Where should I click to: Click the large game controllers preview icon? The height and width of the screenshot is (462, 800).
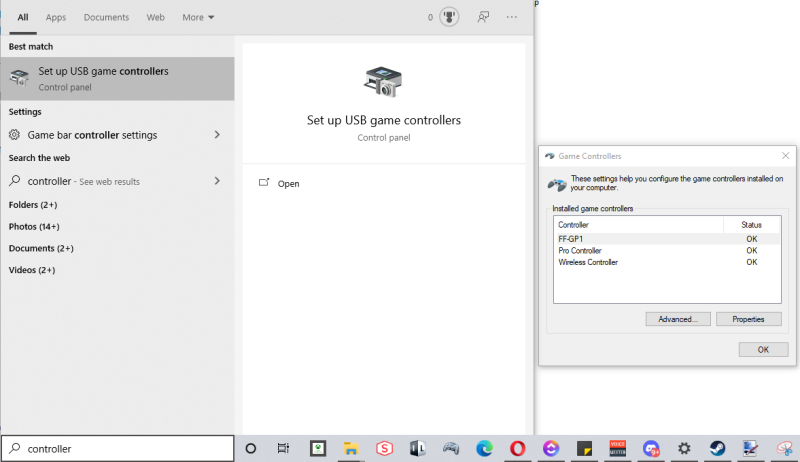click(383, 82)
